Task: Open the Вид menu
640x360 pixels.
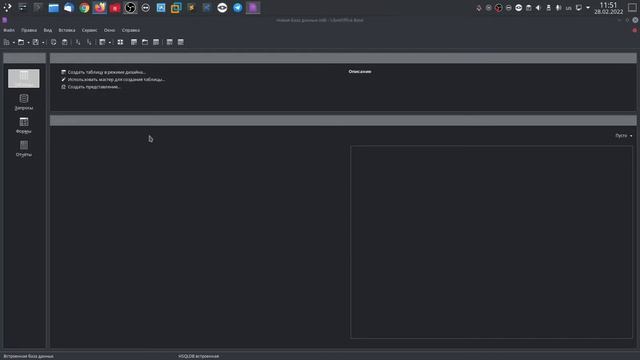Action: [x=48, y=30]
